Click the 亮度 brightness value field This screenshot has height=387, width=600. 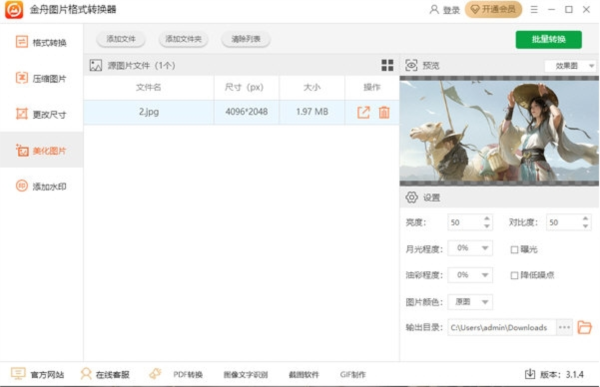(x=465, y=222)
